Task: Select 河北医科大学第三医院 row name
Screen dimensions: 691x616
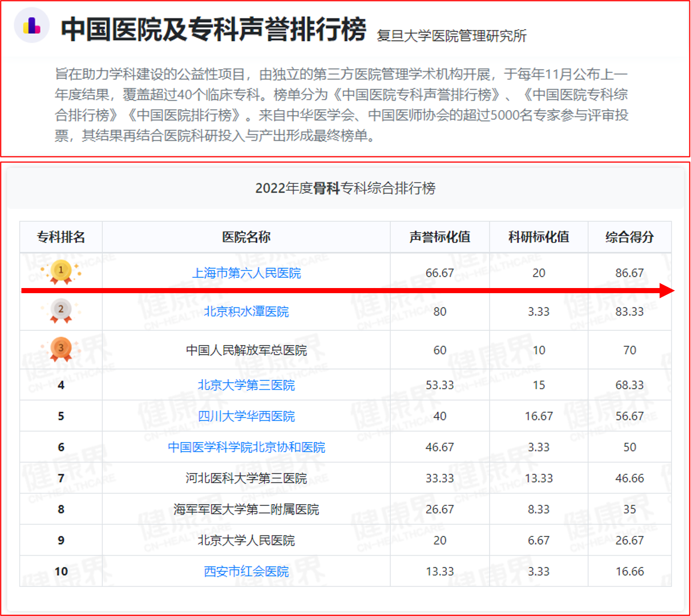Action: [x=247, y=479]
